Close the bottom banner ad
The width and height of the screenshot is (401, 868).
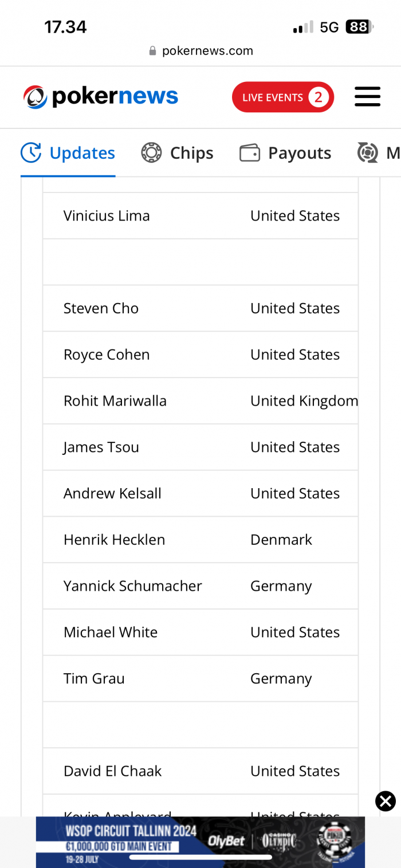tap(386, 801)
